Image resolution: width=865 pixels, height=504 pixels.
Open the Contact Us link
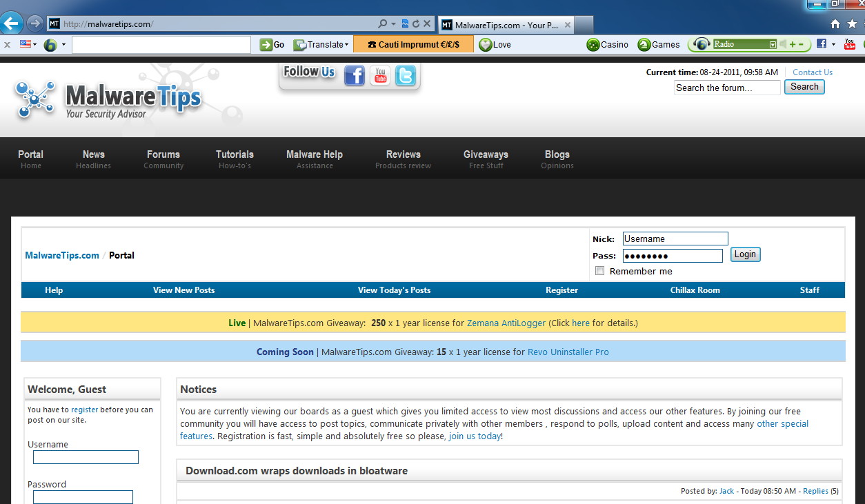[813, 72]
